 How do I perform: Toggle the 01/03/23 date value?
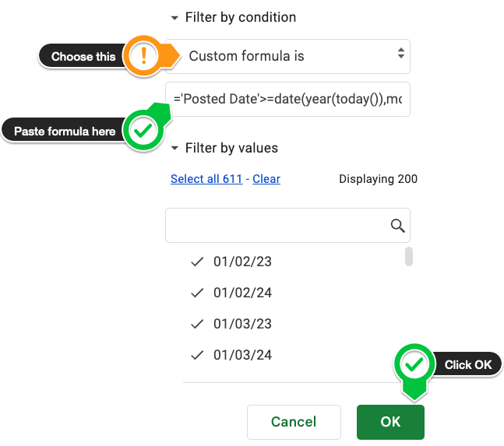(231, 324)
